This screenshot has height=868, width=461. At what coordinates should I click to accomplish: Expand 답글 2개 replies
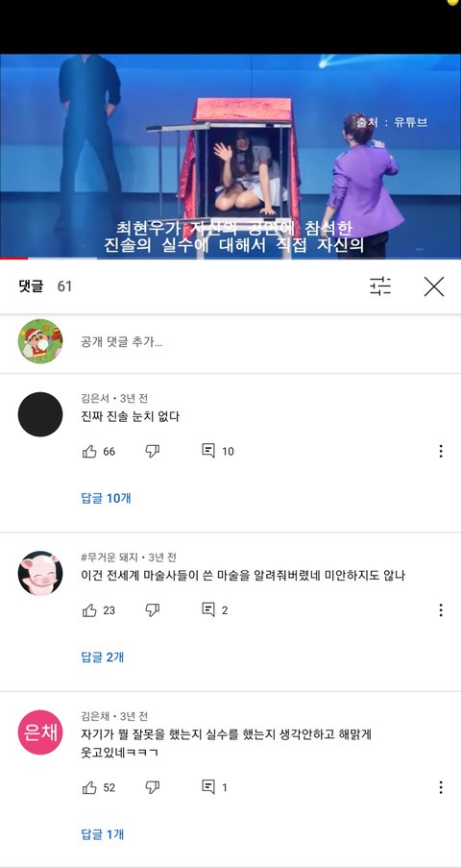103,657
